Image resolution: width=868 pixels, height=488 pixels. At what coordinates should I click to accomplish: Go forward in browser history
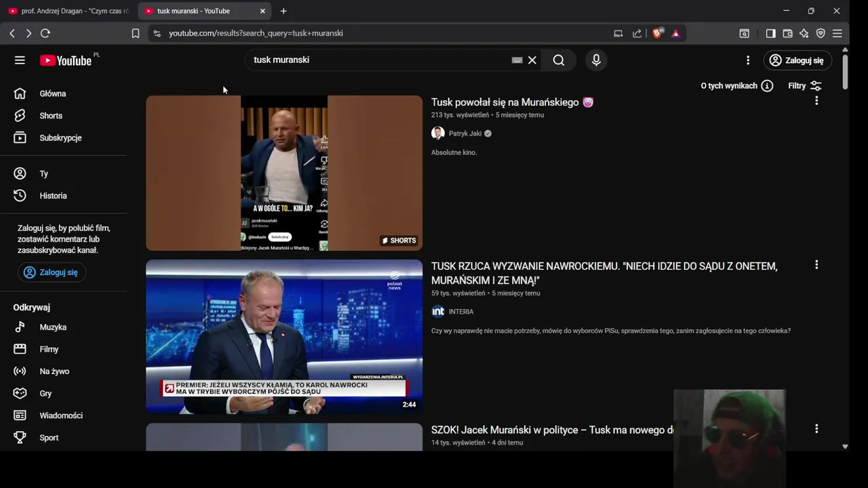(x=28, y=33)
